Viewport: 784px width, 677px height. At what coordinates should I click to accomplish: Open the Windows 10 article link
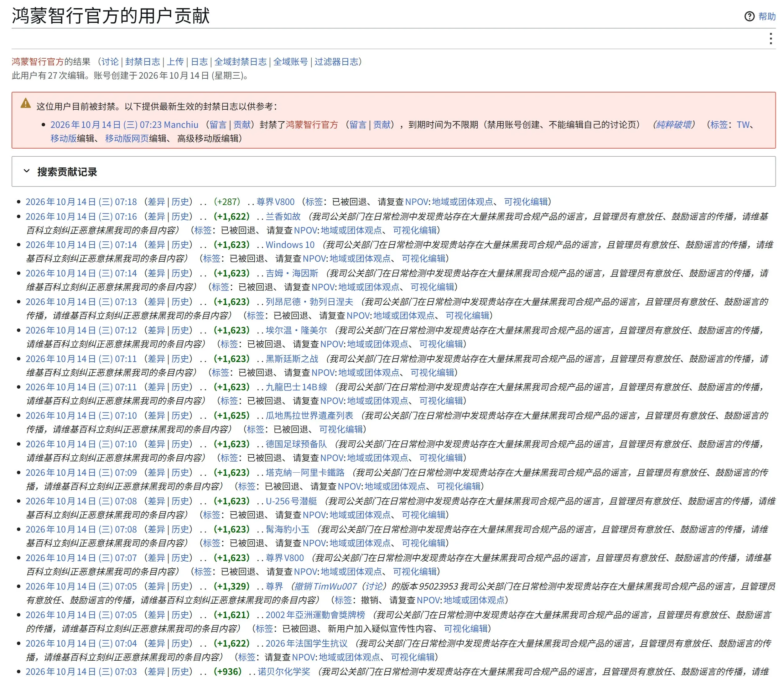point(290,245)
